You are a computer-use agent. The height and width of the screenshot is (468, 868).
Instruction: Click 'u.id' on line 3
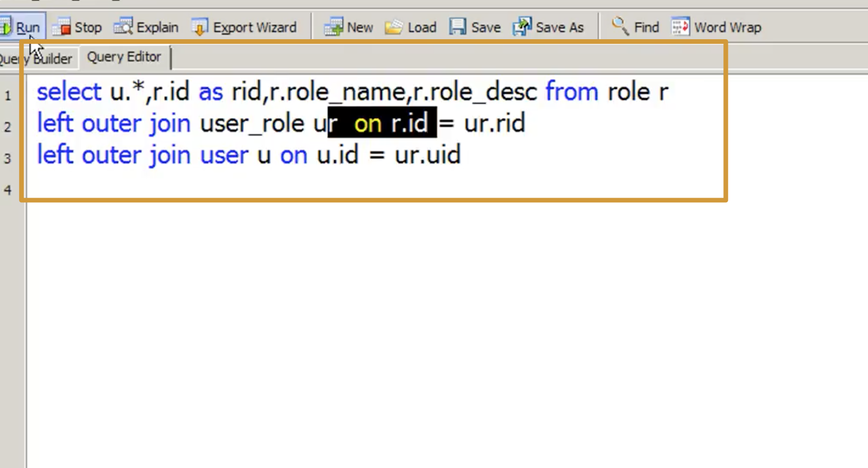[338, 156]
